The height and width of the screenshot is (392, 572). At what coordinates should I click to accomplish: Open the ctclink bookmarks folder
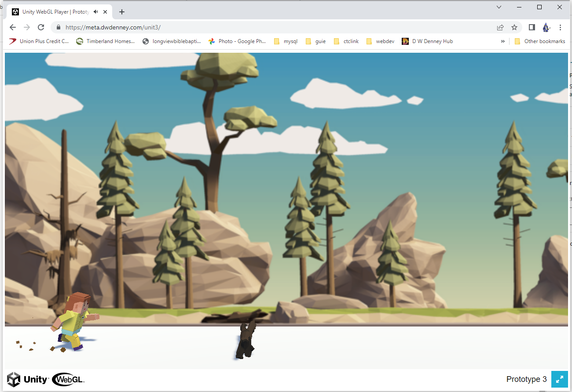(x=346, y=41)
